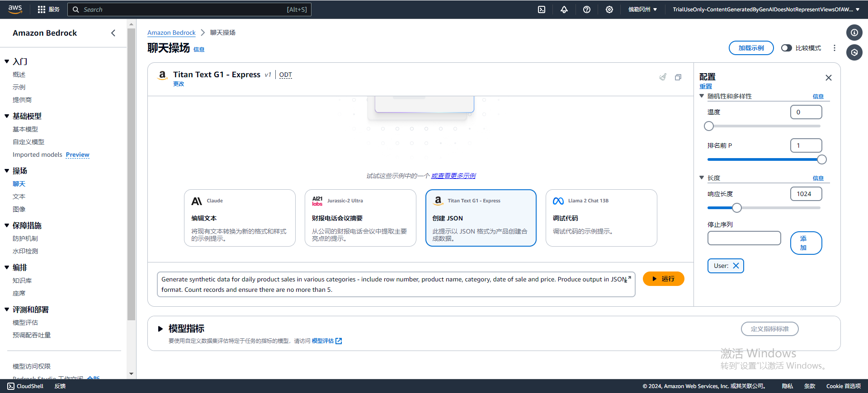This screenshot has width=868, height=393.
Task: Collapse the 操场 sidebar section
Action: tap(7, 171)
